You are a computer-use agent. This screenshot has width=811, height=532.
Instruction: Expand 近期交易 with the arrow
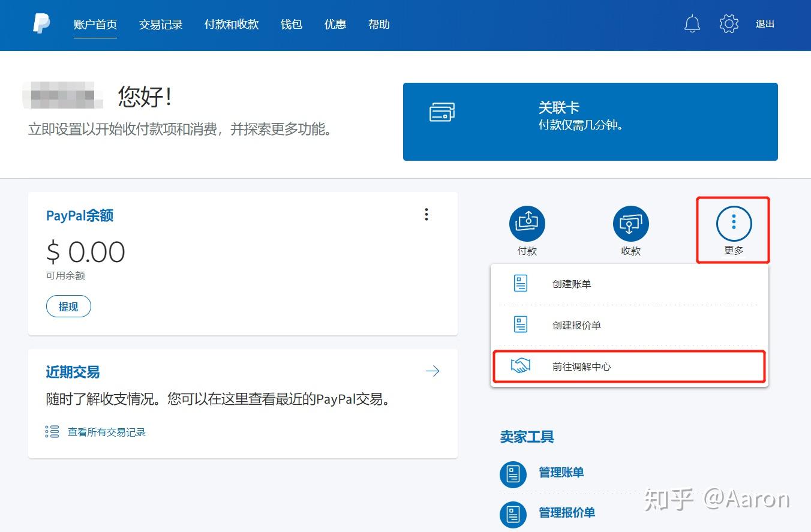click(432, 371)
